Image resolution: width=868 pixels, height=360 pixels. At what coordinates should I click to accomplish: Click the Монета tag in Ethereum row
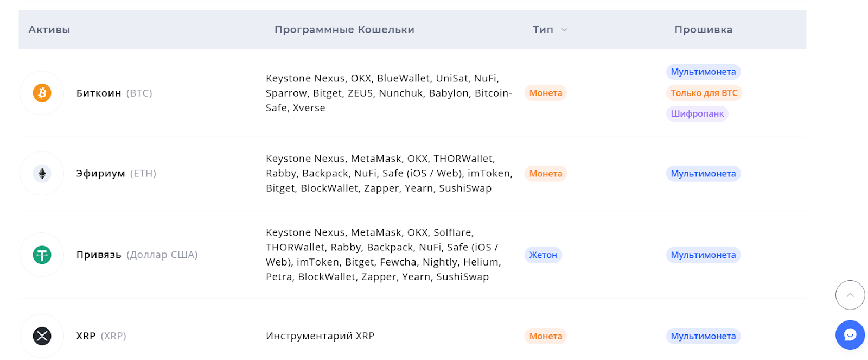tap(545, 174)
